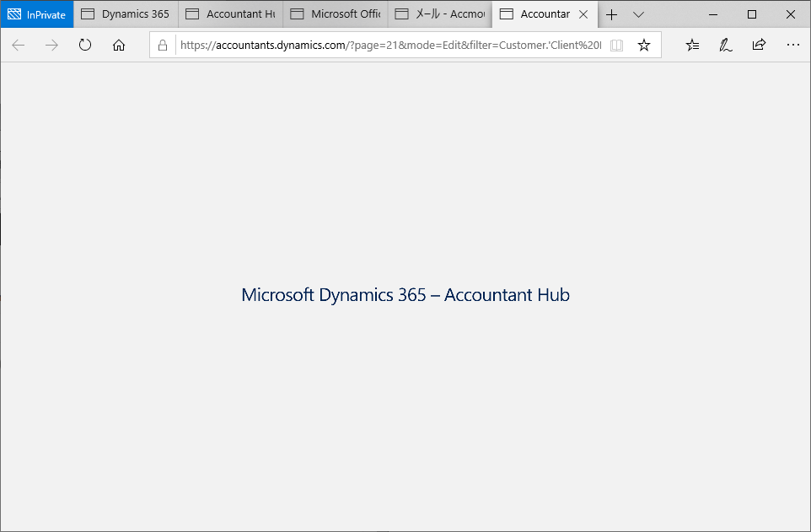Show site security lock info

click(x=163, y=45)
